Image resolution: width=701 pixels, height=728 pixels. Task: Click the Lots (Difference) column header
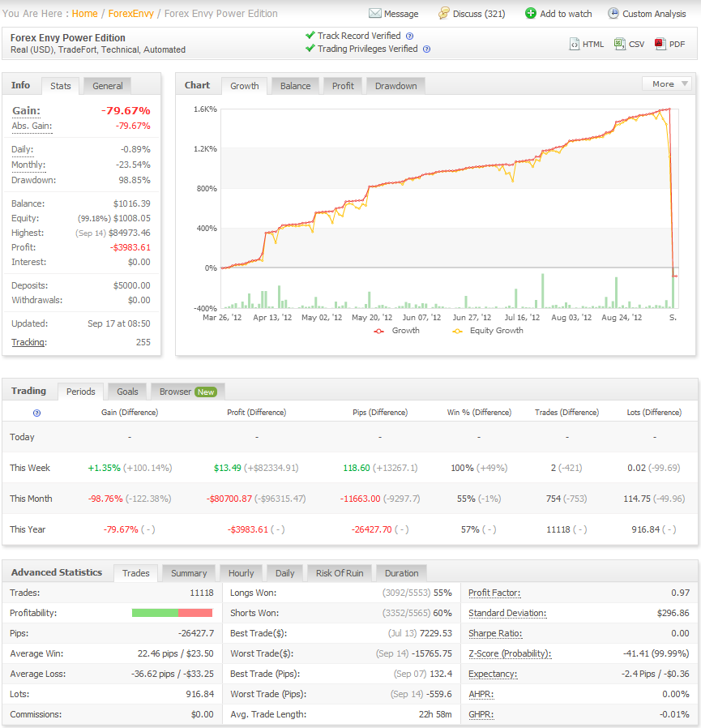pyautogui.click(x=654, y=413)
